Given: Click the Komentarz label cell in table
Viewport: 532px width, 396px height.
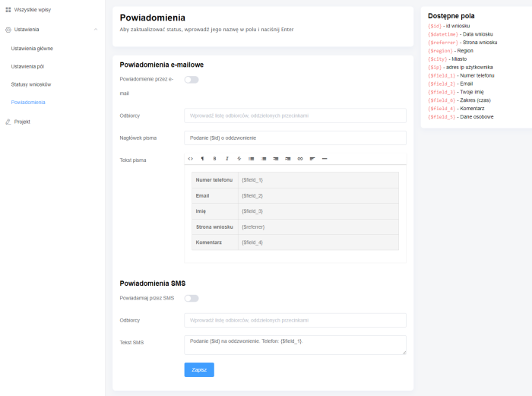Looking at the screenshot, I should (215, 242).
